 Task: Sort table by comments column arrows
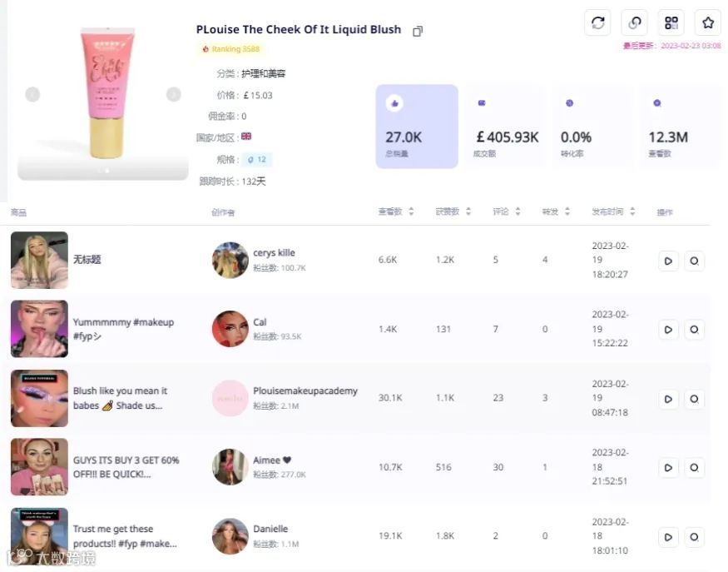click(518, 211)
